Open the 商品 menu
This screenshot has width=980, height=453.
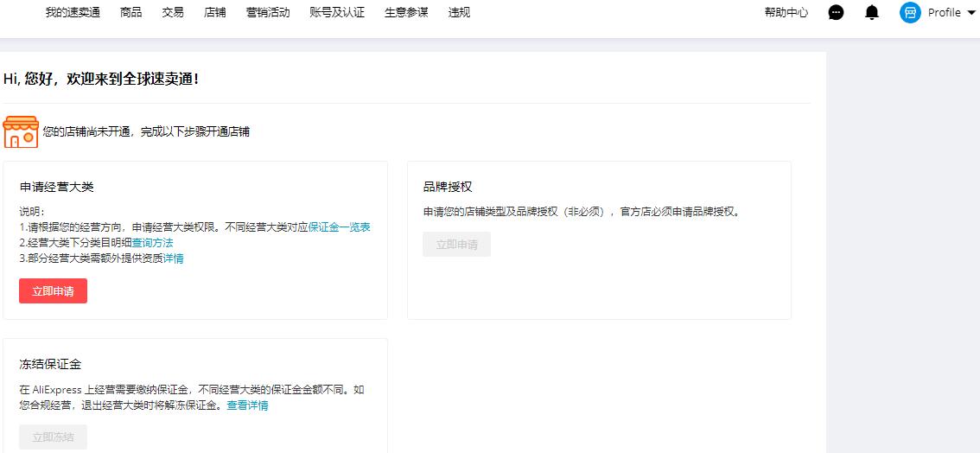131,12
